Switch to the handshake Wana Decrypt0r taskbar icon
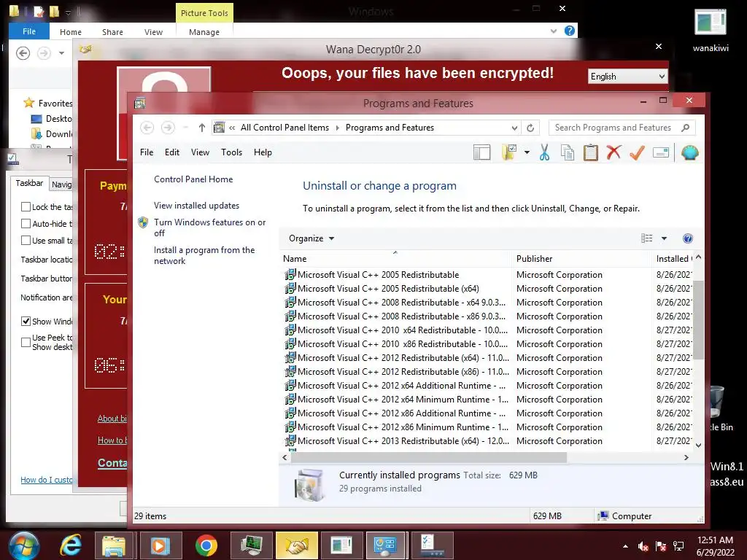 (x=296, y=545)
